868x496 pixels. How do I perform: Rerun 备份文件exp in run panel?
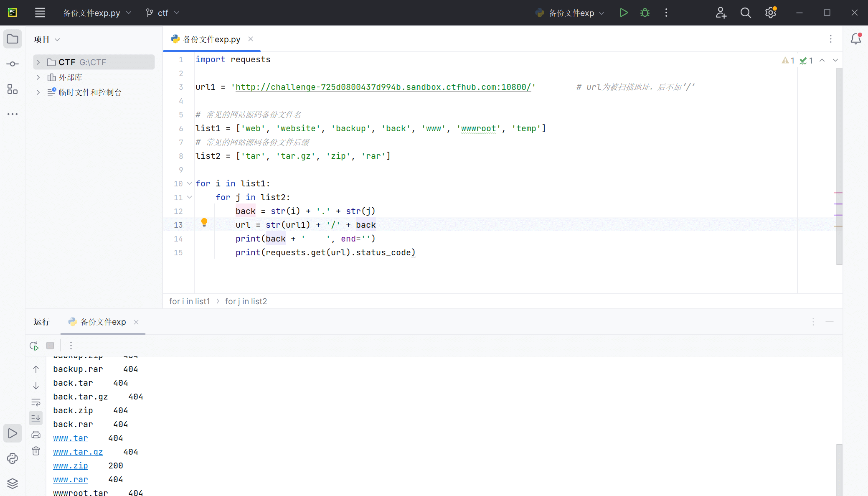(x=34, y=346)
